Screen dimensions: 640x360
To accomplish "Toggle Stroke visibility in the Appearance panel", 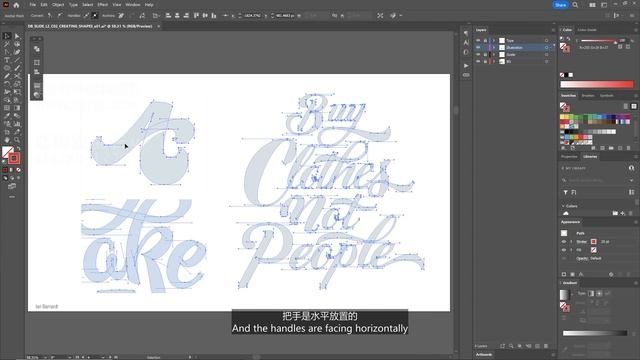I will click(564, 242).
